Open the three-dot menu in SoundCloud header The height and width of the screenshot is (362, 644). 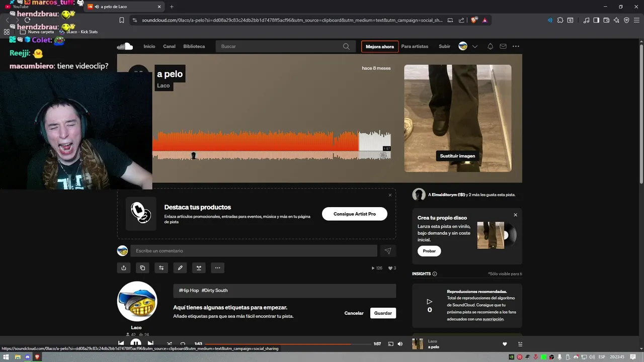(516, 46)
